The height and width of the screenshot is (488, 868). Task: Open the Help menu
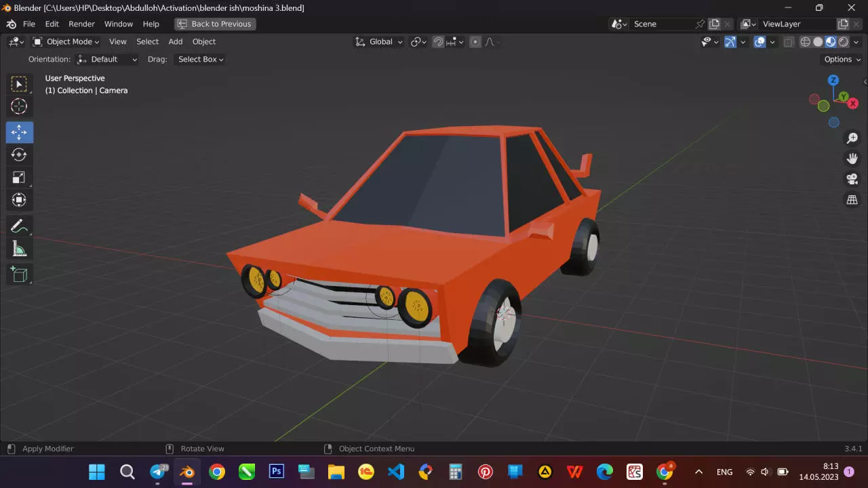(x=151, y=24)
